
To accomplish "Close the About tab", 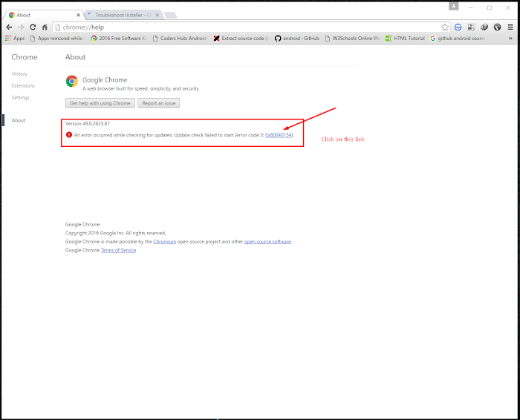I will tap(78, 16).
